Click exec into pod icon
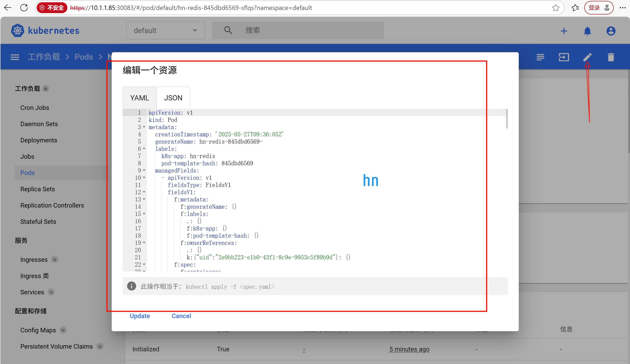This screenshot has height=364, width=630. [x=564, y=57]
